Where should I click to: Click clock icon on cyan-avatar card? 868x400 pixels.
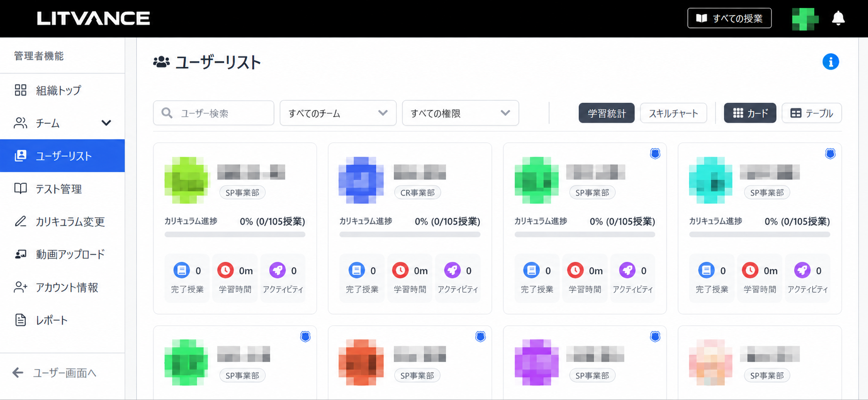750,270
